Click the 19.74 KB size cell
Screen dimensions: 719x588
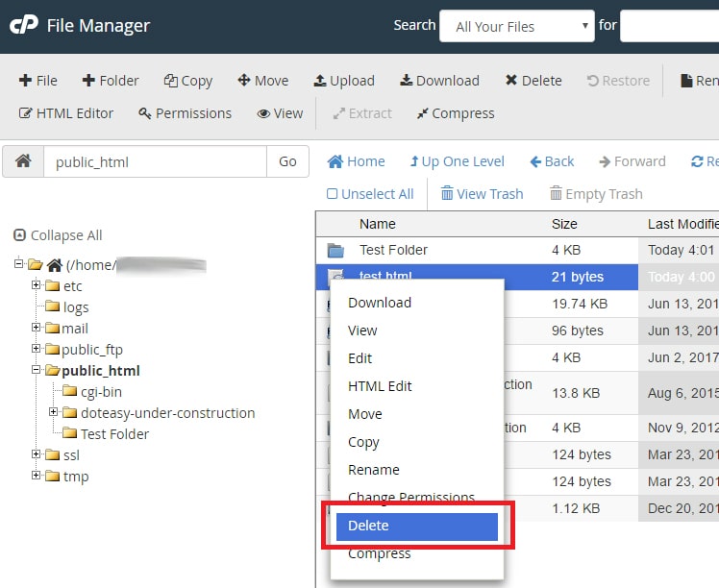pos(580,304)
